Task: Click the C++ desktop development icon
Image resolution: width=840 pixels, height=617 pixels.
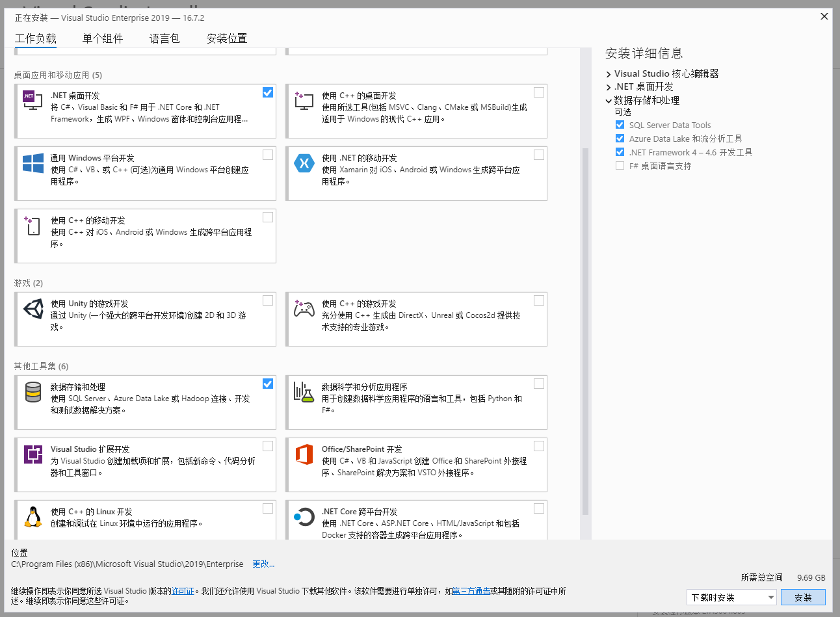Action: coord(304,100)
